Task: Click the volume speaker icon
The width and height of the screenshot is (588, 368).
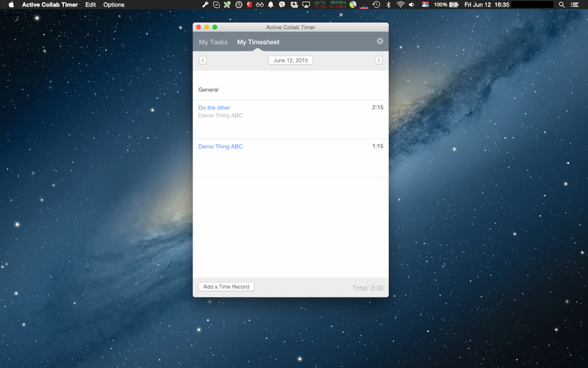Action: coord(412,4)
